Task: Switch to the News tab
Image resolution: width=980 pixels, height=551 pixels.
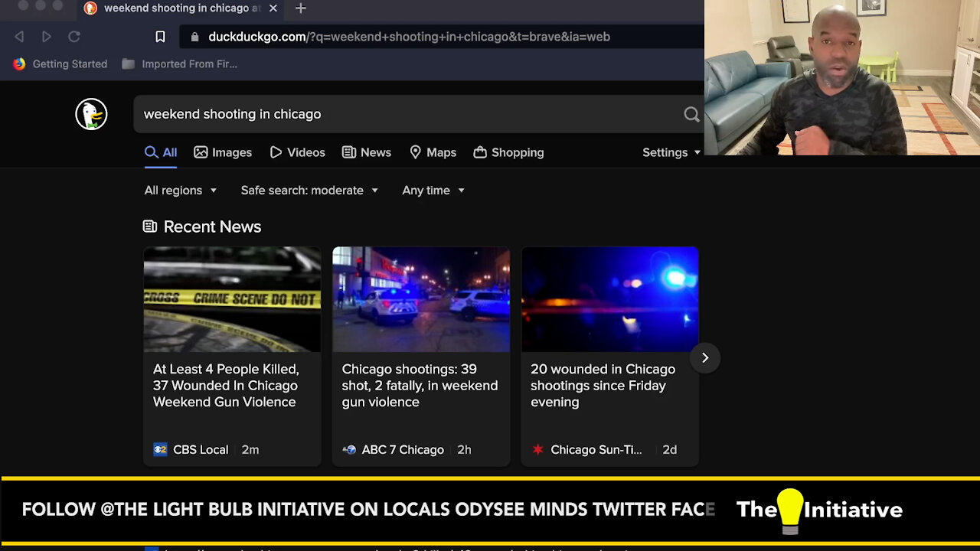Action: tap(367, 152)
